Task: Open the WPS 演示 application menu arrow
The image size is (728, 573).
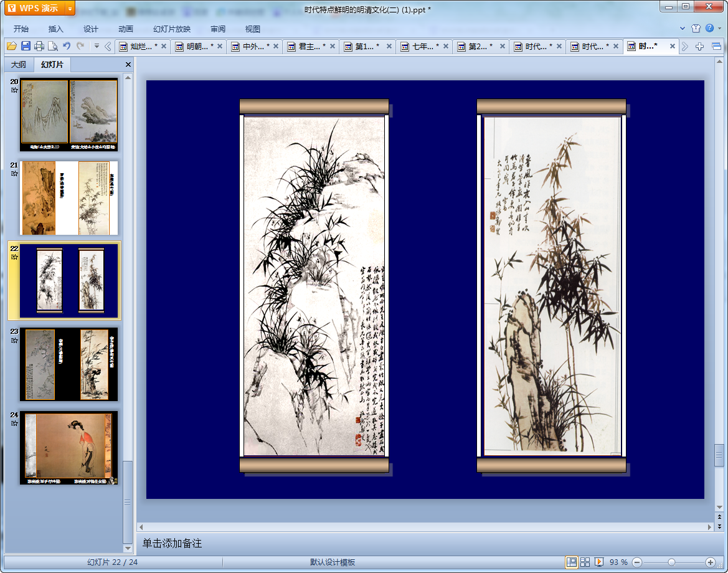Action: coord(70,8)
